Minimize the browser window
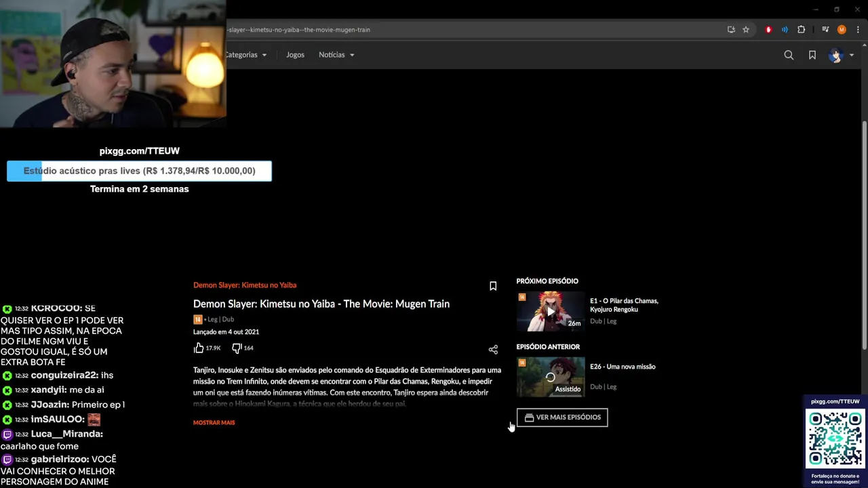This screenshot has height=488, width=868. [816, 9]
